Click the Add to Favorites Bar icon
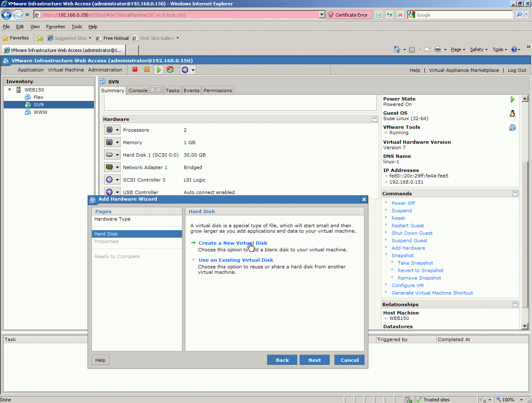Viewport: 532px width, 403px height. 40,38
